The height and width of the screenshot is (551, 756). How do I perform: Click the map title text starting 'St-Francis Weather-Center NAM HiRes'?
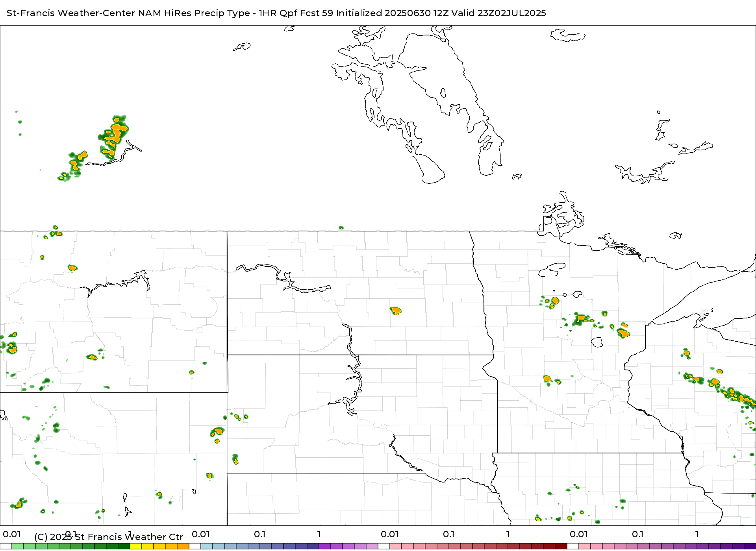click(276, 13)
